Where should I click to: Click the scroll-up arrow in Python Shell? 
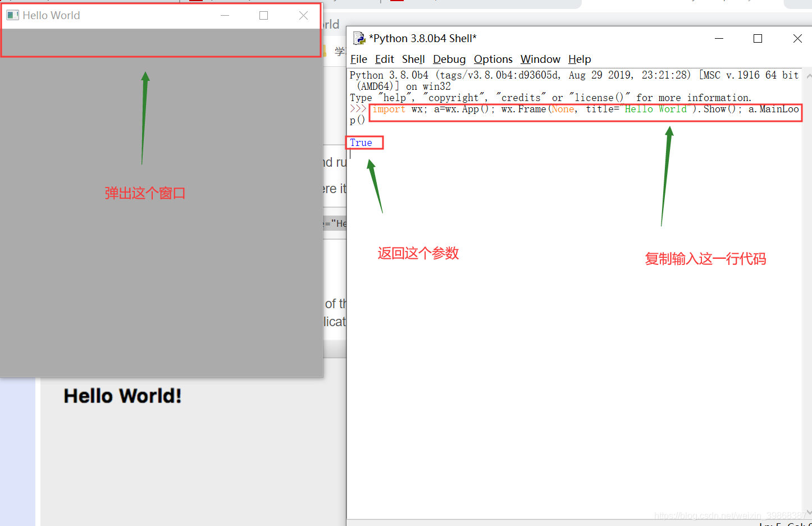808,75
